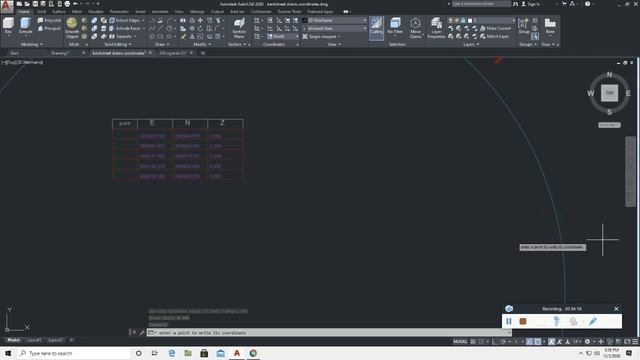This screenshot has width=640, height=360.
Task: Open the layer list dropdown
Action: (x=482, y=20)
